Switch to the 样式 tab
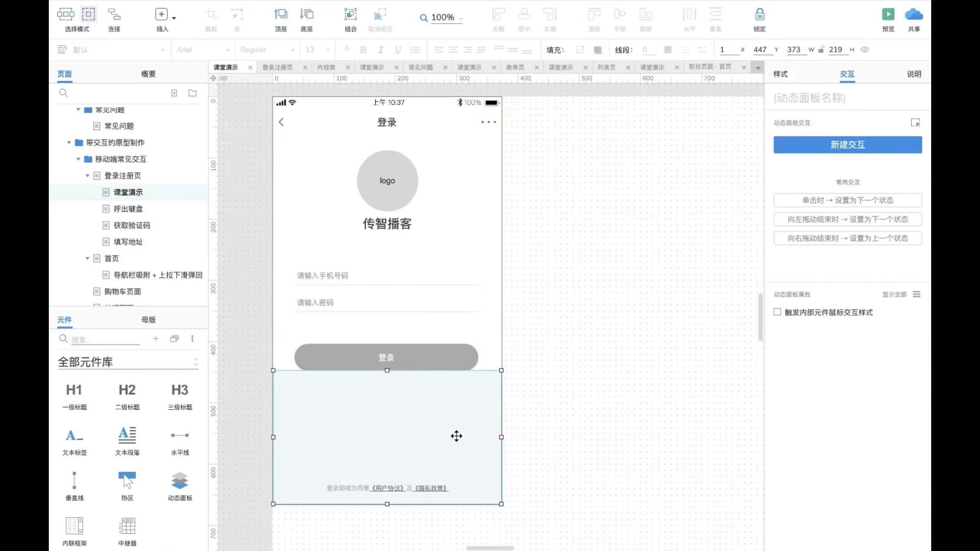Screen dimensions: 980x551 point(780,74)
